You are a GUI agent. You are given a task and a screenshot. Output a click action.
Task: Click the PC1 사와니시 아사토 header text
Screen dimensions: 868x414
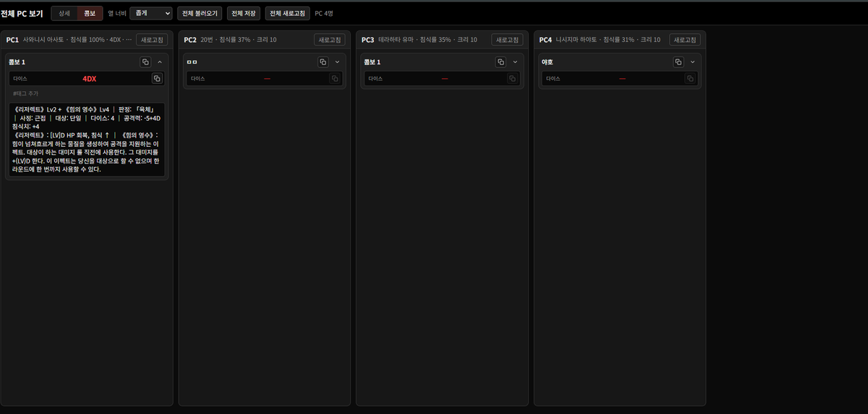(69, 40)
